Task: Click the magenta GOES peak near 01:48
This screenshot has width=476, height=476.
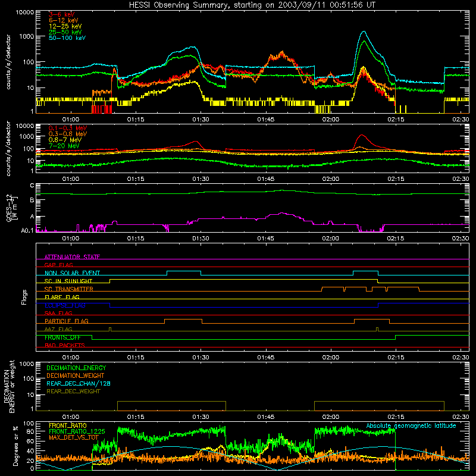Action: tap(282, 213)
